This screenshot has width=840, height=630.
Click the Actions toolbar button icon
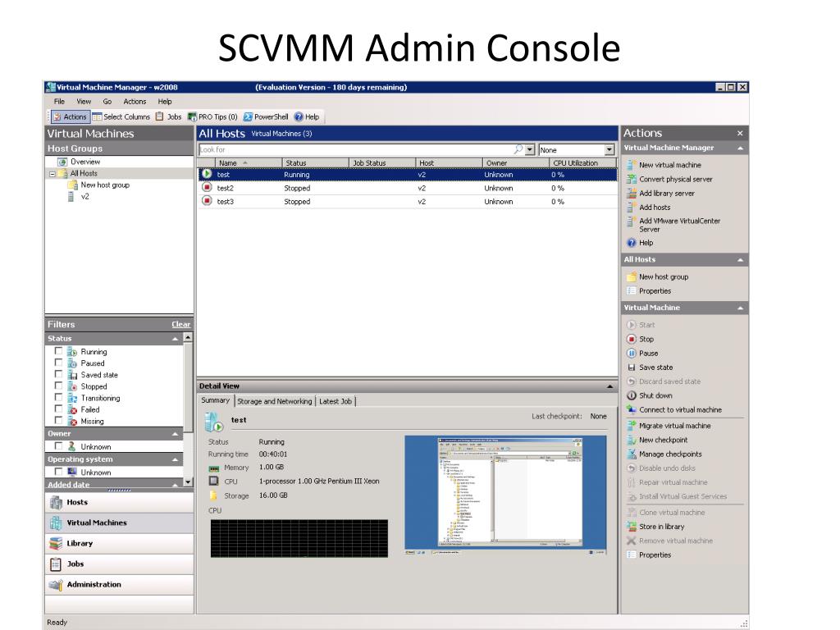pyautogui.click(x=57, y=116)
